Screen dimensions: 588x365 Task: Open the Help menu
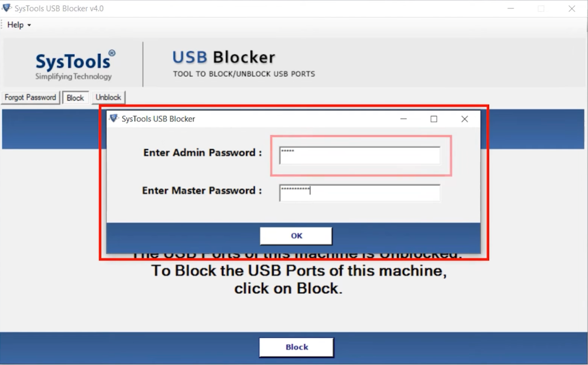(15, 25)
